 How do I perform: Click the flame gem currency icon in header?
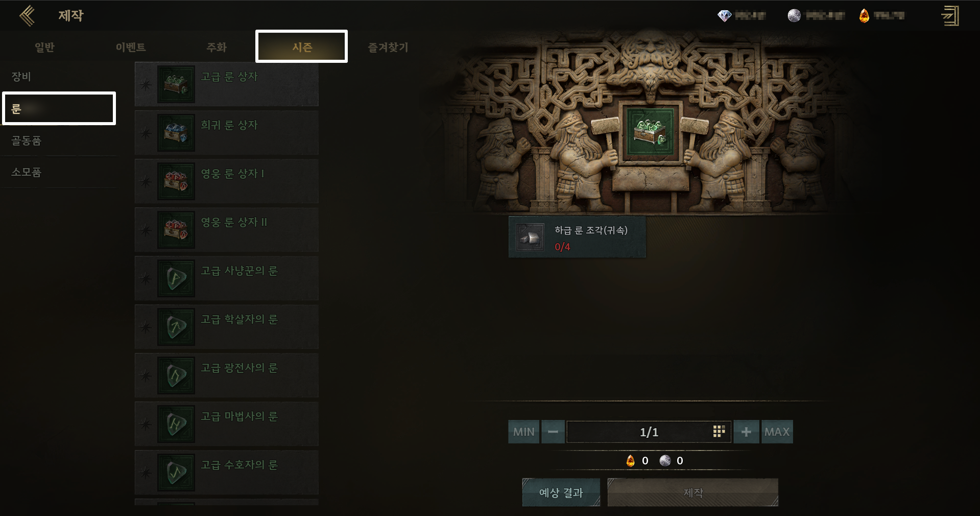tap(864, 16)
